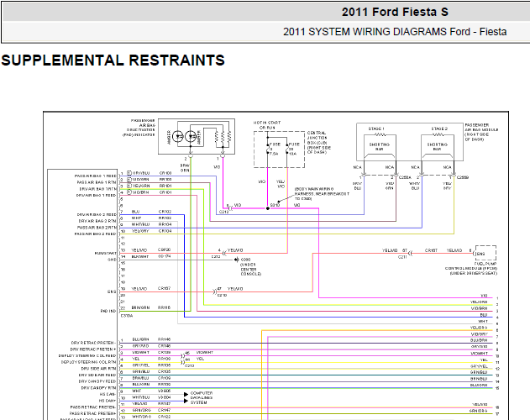This screenshot has width=530, height=420.
Task: Select the "PASS AIR BAG 2 RTN" pin label
Action: 97,228
